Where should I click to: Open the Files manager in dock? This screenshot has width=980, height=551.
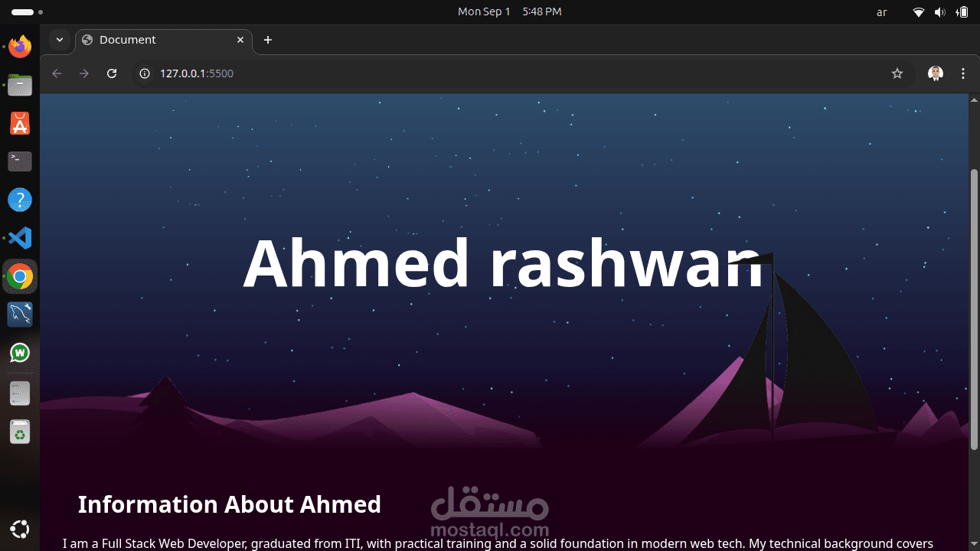point(20,85)
